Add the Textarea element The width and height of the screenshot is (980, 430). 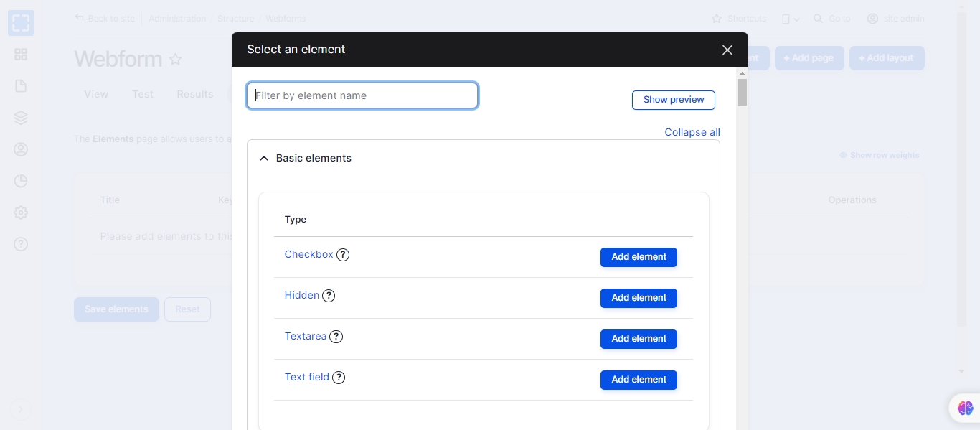click(639, 339)
